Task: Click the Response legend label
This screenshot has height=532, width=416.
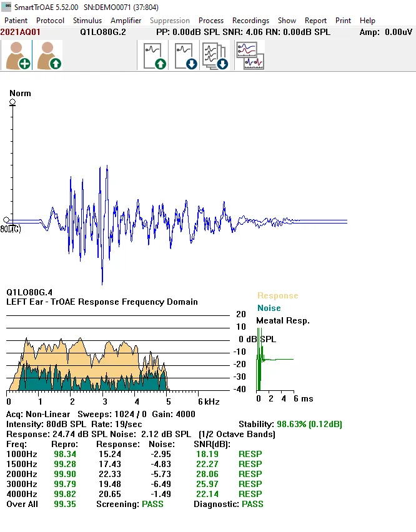Action: pyautogui.click(x=278, y=296)
